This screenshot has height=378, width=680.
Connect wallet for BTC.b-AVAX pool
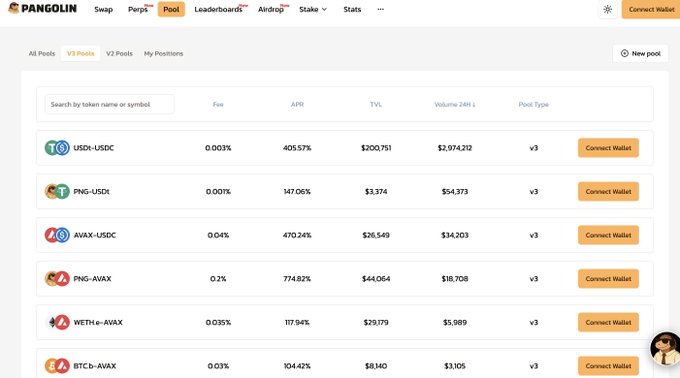click(x=608, y=366)
